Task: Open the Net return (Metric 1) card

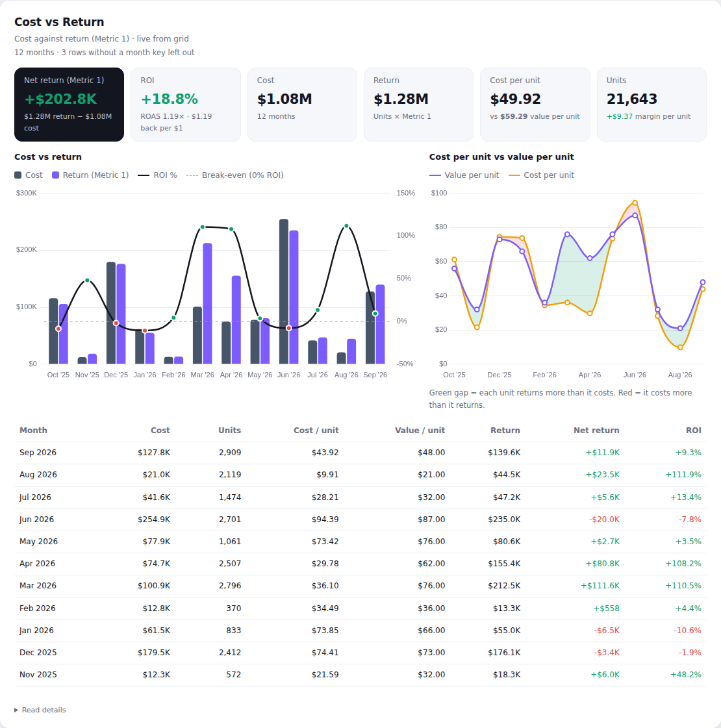Action: tap(69, 105)
